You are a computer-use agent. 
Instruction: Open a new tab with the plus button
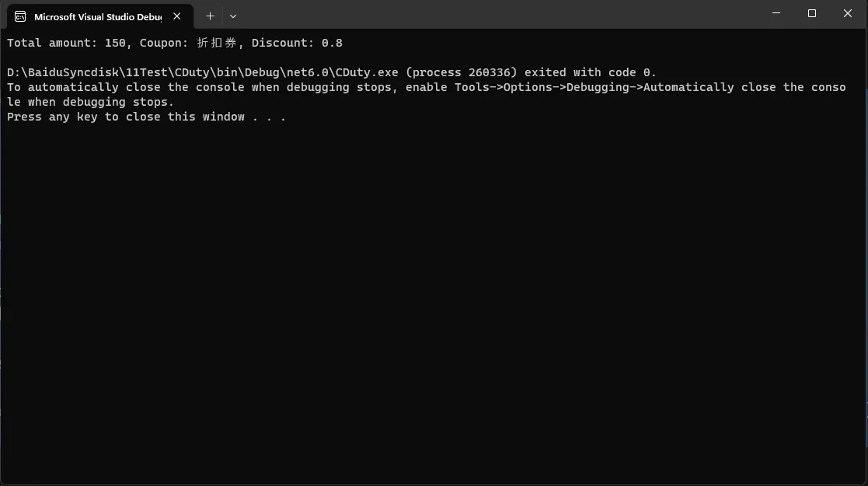coord(210,16)
